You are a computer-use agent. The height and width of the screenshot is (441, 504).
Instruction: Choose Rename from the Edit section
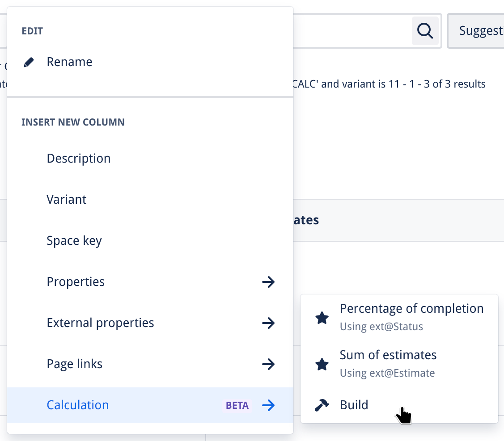70,62
